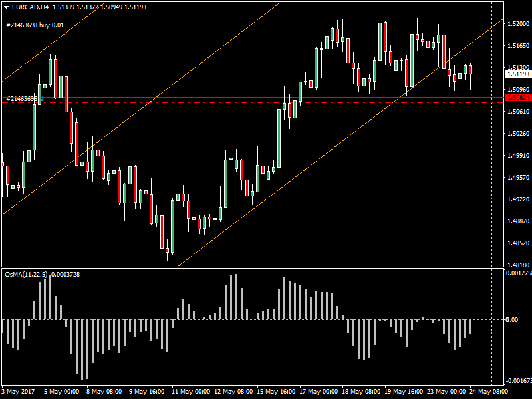Click the OsMA value -0.0003728 in indicator window
532x399 pixels.
(65, 275)
